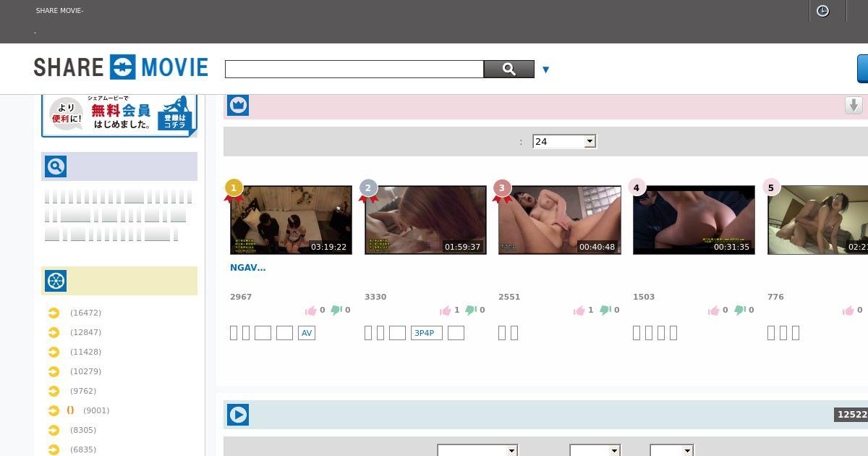This screenshot has height=456, width=868.
Task: Thumbs up the video with 3330 views
Action: (x=446, y=310)
